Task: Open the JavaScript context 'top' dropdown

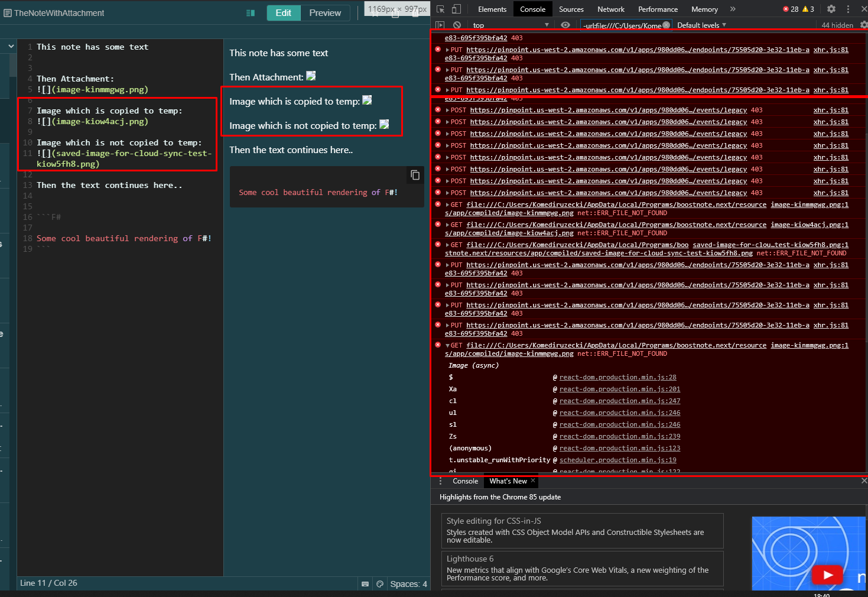Action: click(x=511, y=25)
